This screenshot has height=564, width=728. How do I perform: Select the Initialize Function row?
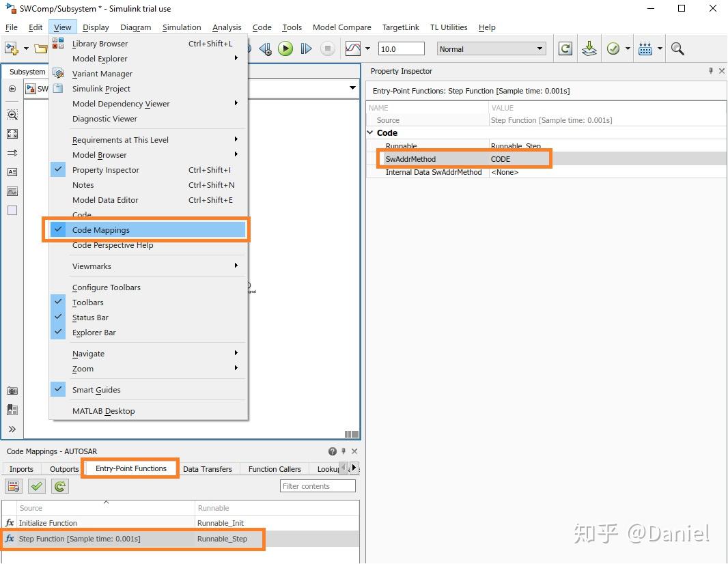tap(180, 522)
